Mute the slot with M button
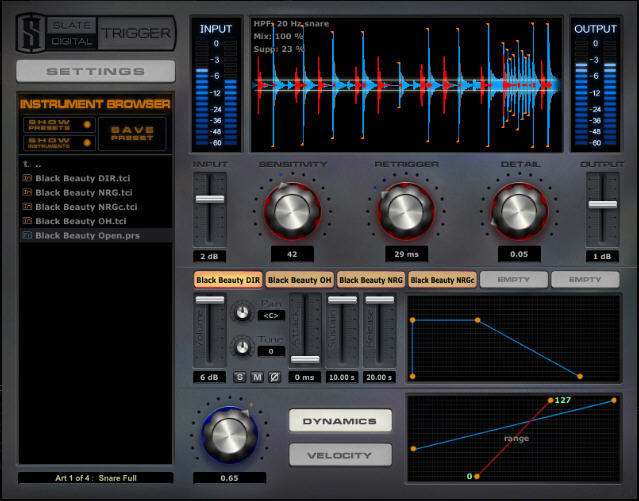 click(x=257, y=377)
